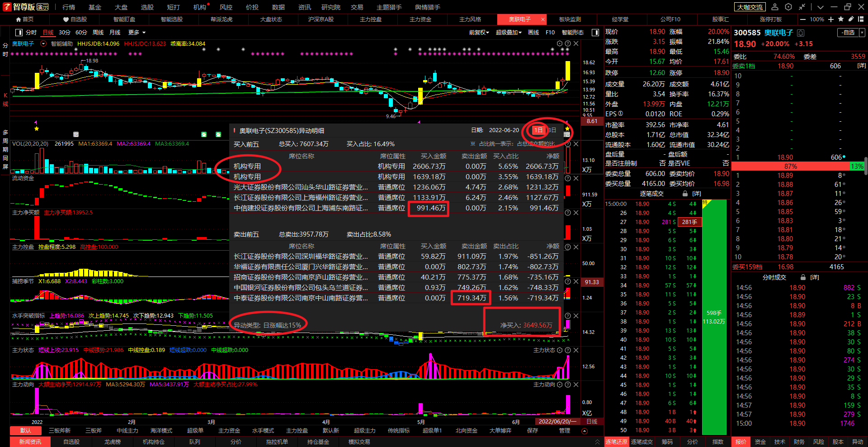The image size is (868, 447).
Task: Expand the 自选 dropdown arrow
Action: 862,33
